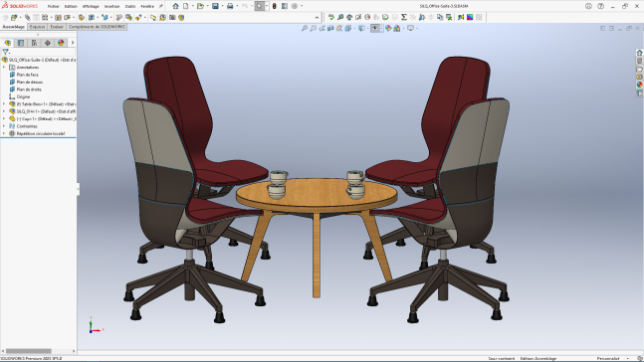The width and height of the screenshot is (644, 362).
Task: Click Zoom to Fit magnifier in view toolbar
Action: (x=305, y=28)
